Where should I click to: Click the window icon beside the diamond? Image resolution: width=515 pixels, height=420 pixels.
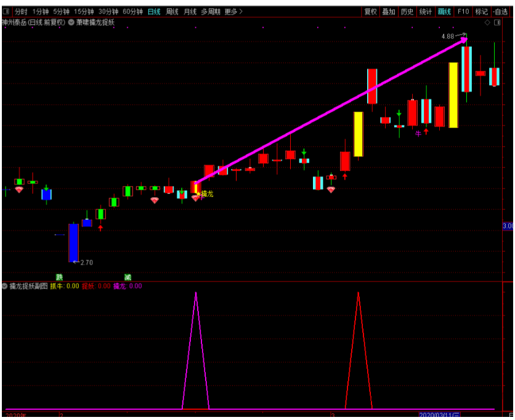click(497, 23)
